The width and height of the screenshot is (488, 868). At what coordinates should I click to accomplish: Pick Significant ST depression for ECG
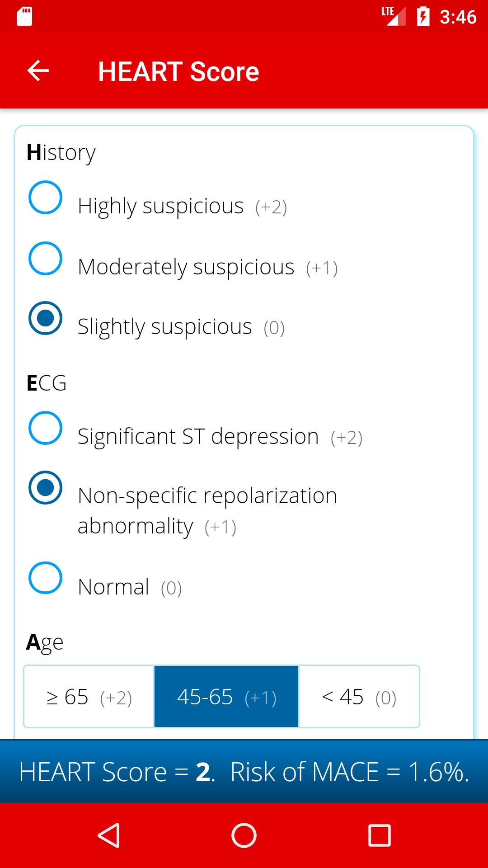click(45, 428)
